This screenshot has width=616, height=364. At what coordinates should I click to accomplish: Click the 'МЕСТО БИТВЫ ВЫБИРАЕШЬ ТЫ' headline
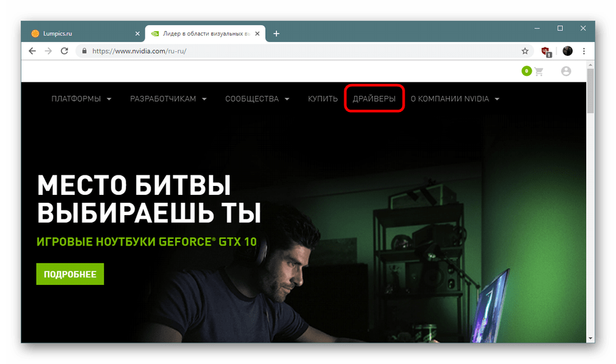coord(149,198)
